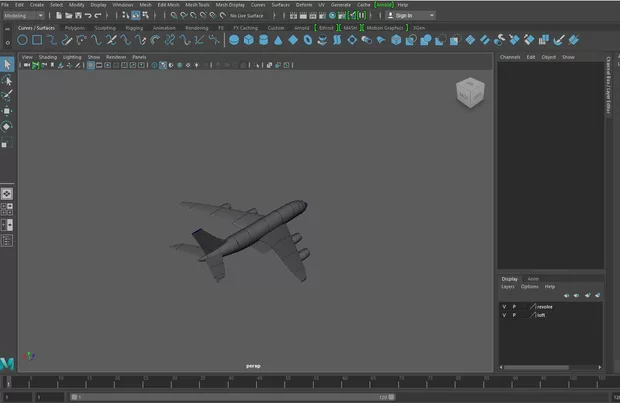Click the NURBS square shelf icon
The image size is (620, 403).
pyautogui.click(x=37, y=40)
